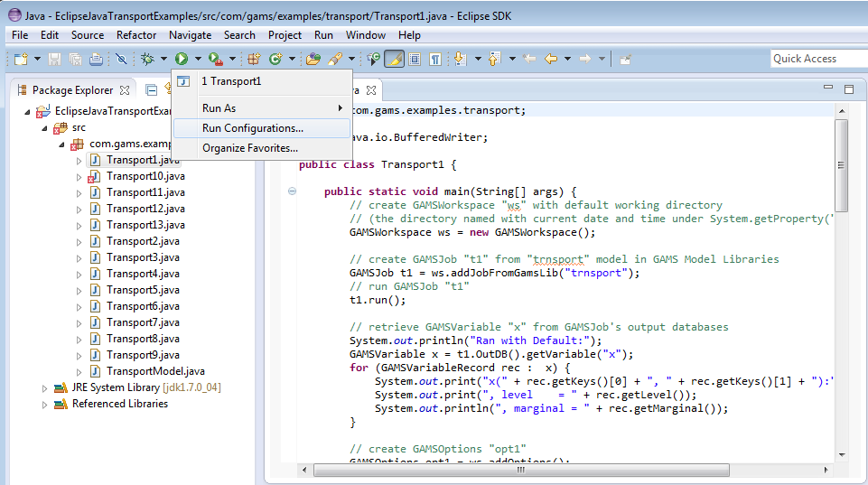Open dropdown arrow next to Debug icon
The width and height of the screenshot is (868, 485).
pyautogui.click(x=163, y=59)
